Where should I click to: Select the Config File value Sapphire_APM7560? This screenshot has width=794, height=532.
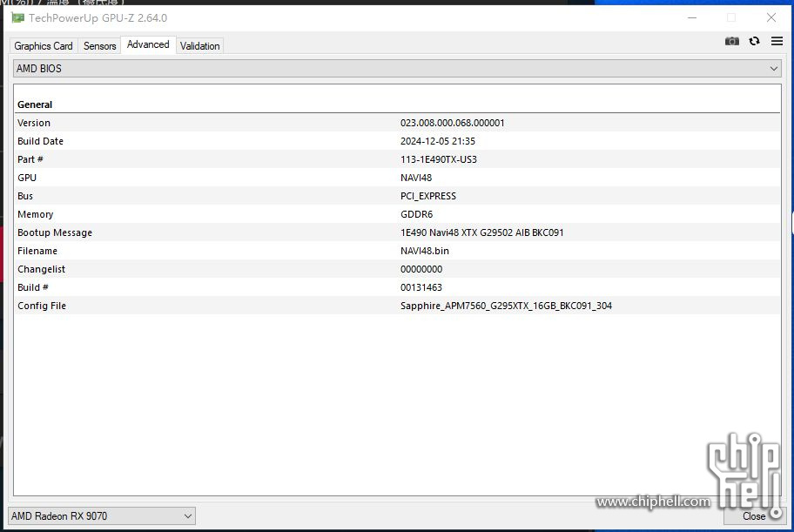coord(506,305)
